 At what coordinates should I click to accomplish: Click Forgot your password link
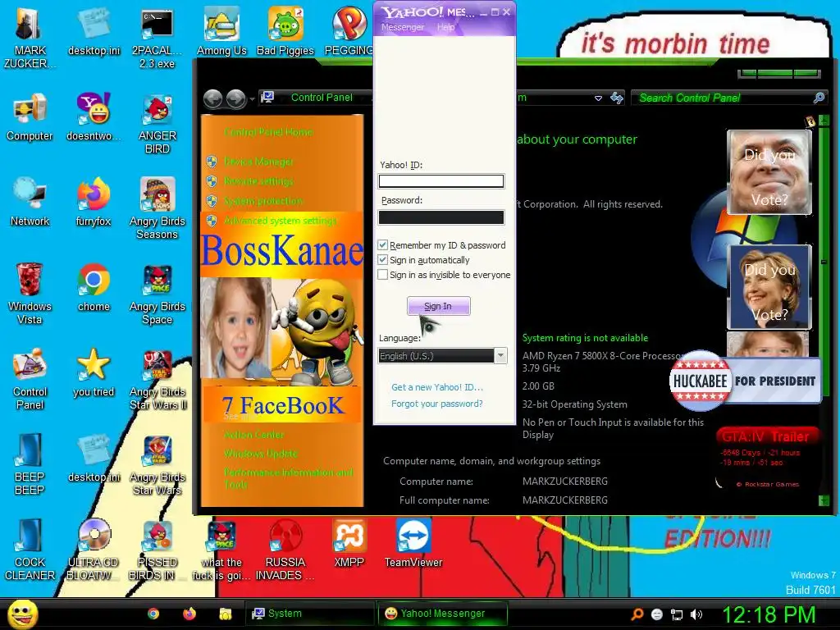click(x=436, y=404)
